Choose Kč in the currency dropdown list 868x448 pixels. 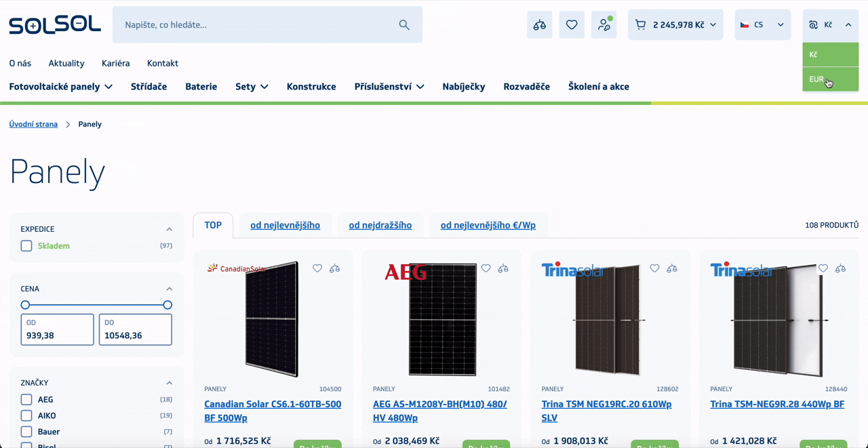(831, 55)
